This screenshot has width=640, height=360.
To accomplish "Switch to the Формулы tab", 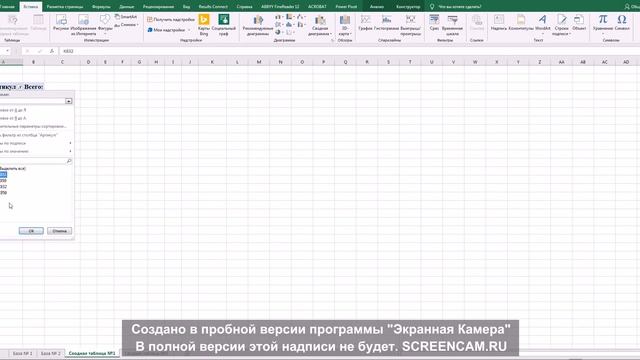I will (101, 7).
